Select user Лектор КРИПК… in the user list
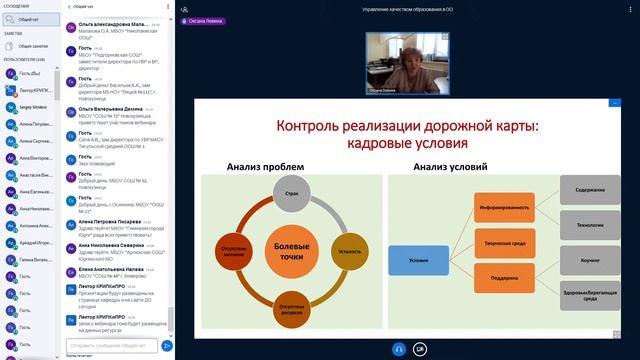The image size is (640, 360). click(29, 90)
